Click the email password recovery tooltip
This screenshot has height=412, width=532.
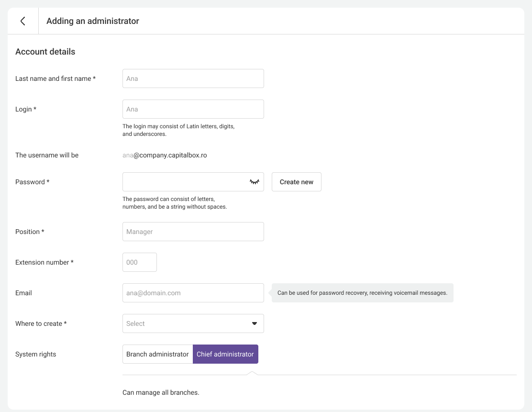[x=362, y=293]
